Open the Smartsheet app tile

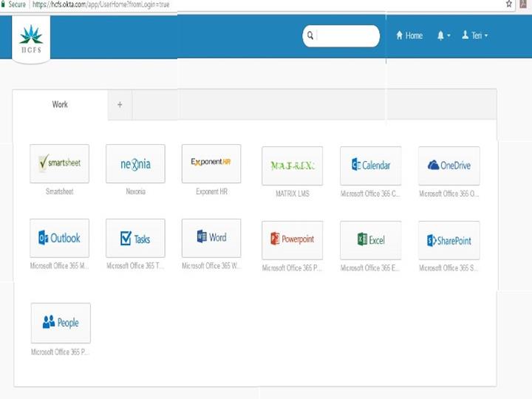pyautogui.click(x=59, y=164)
